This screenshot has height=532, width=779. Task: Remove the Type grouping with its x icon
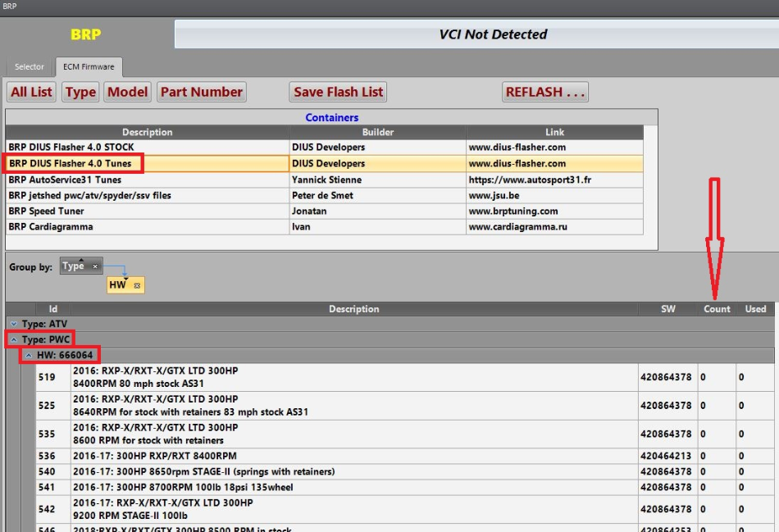tap(95, 266)
